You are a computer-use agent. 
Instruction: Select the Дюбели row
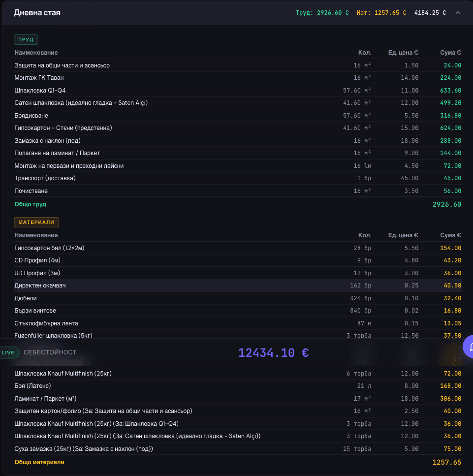(238, 298)
